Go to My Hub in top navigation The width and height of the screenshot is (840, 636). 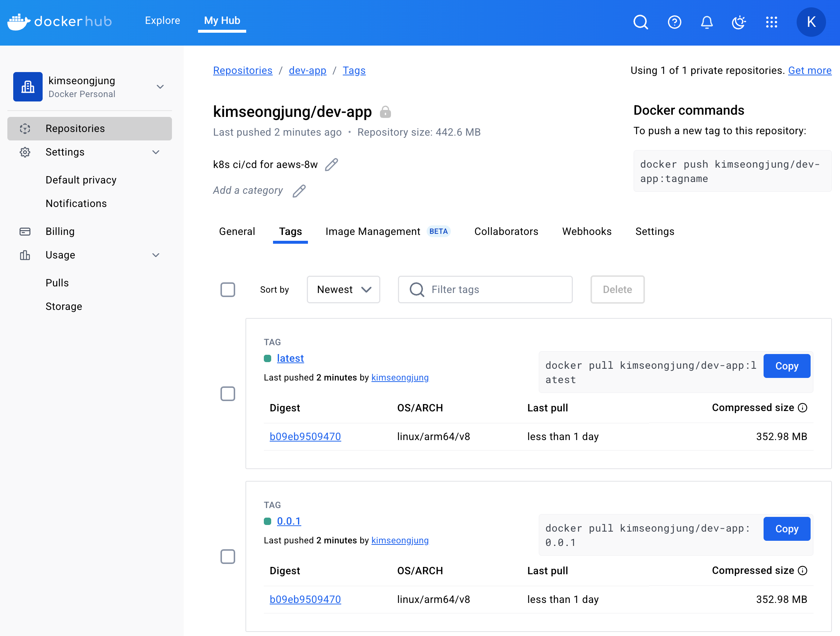pos(222,21)
